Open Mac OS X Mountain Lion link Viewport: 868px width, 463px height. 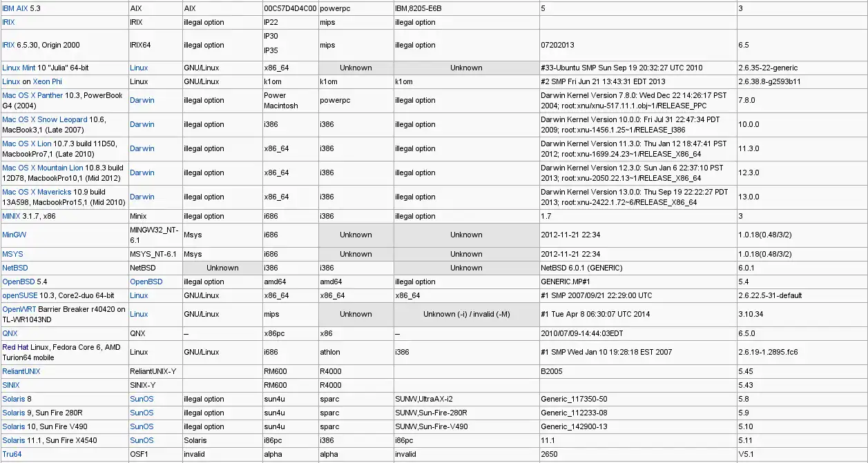point(43,168)
